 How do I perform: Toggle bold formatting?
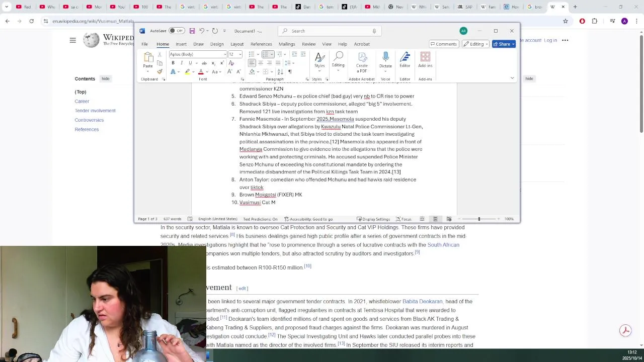point(173,63)
